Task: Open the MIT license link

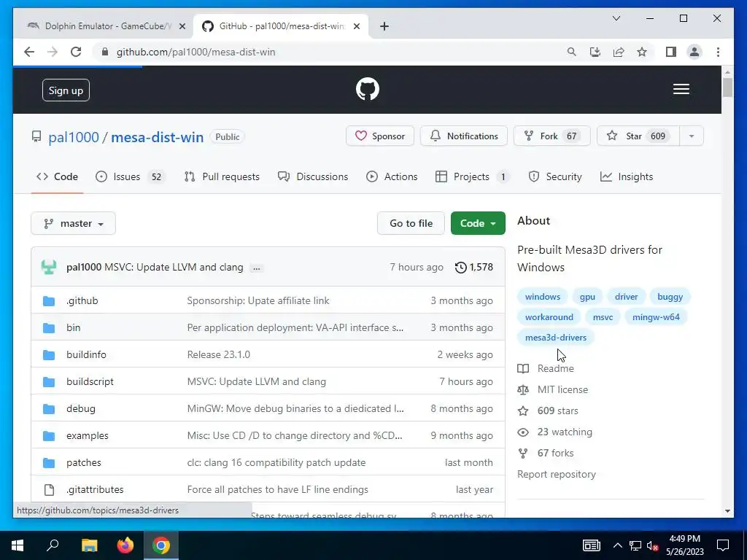Action: coord(553,389)
